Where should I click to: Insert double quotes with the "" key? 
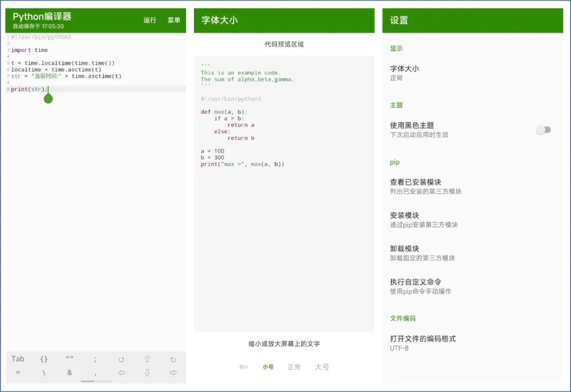click(70, 358)
